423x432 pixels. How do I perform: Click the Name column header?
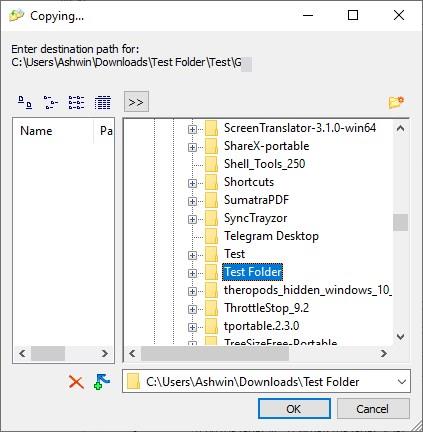(53, 131)
